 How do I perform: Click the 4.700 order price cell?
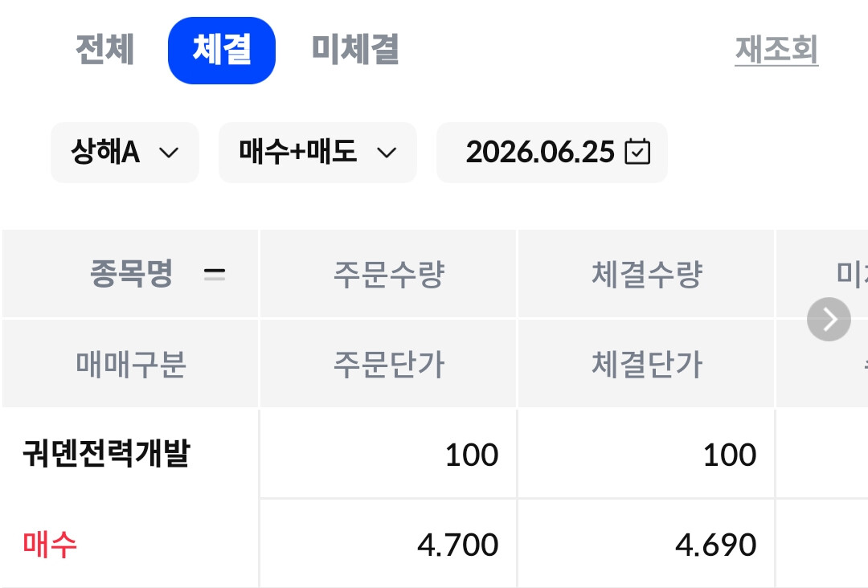[458, 545]
